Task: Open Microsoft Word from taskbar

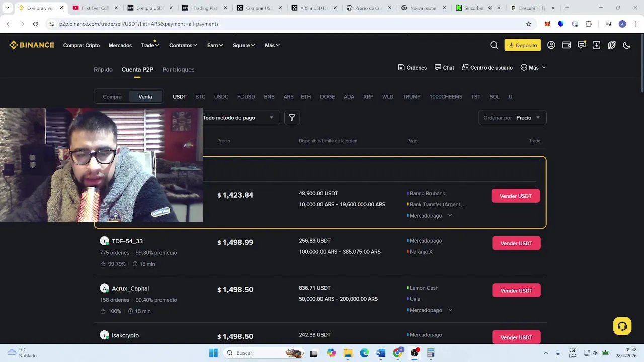Action: pos(381,353)
